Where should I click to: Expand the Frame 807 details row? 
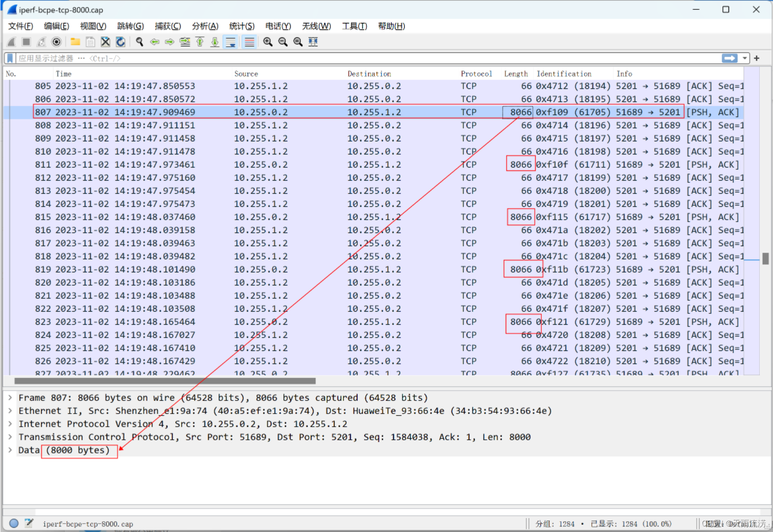(10, 397)
